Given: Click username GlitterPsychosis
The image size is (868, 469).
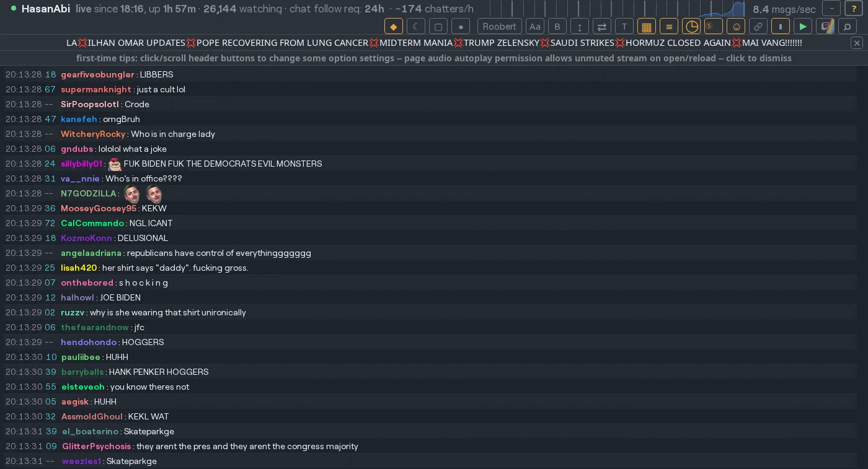Looking at the screenshot, I should [97, 446].
